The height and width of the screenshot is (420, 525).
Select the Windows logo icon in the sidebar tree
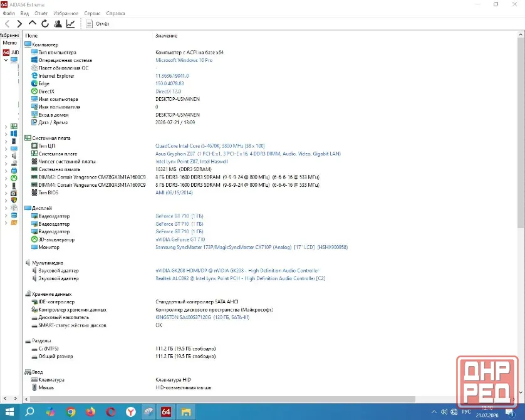14,134
